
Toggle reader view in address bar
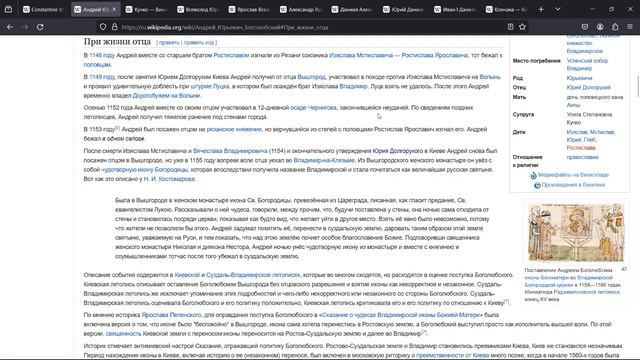pyautogui.click(x=510, y=27)
